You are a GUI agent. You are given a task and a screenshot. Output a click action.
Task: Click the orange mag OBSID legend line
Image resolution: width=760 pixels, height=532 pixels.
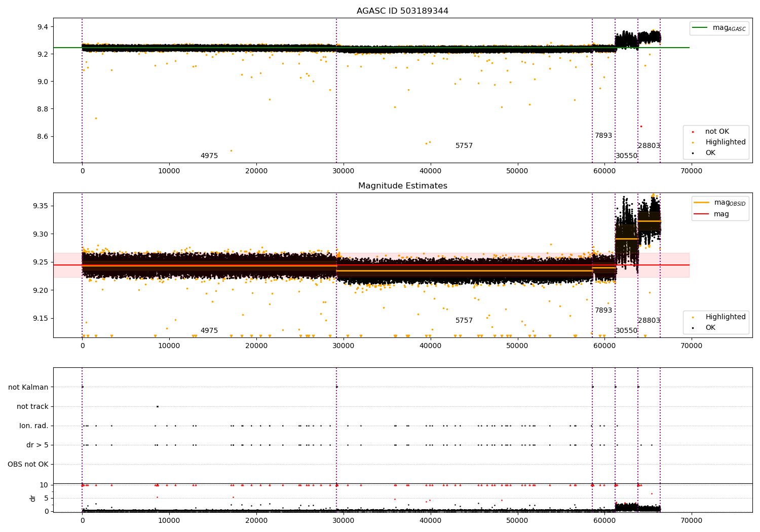tap(701, 203)
